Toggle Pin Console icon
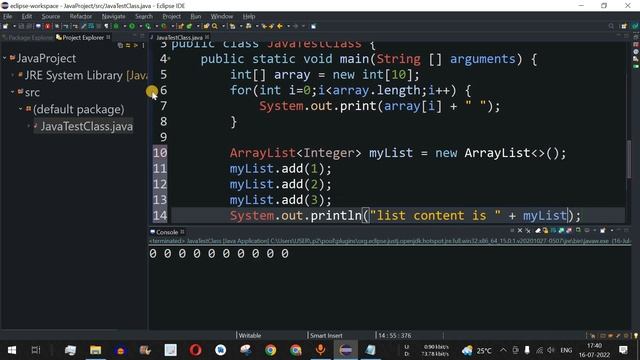This screenshot has width=640, height=360. [578, 231]
